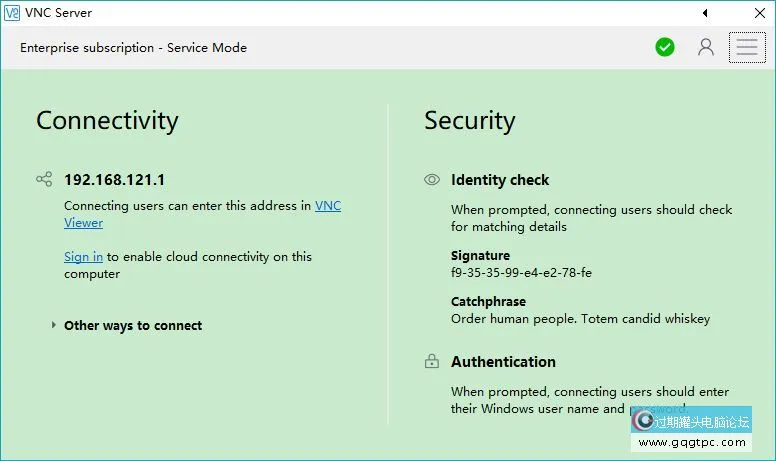Click the share icon beside the IP address
776x461 pixels.
click(44, 180)
